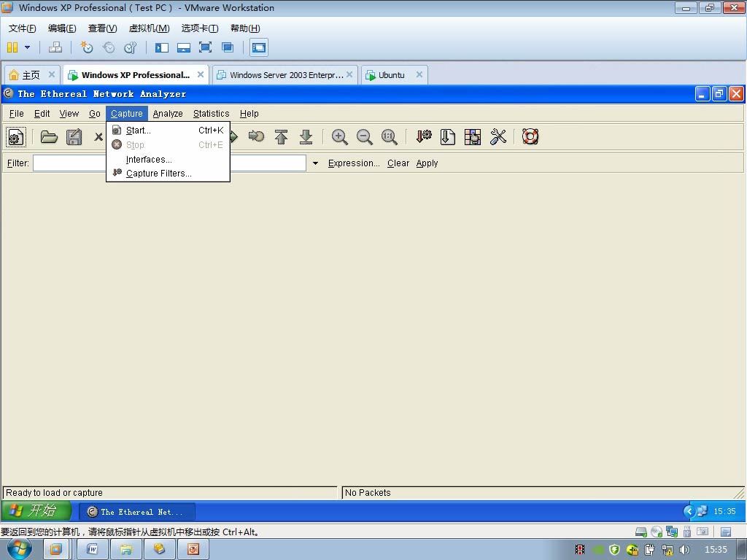Click the Go to packet toolbar icon
This screenshot has height=560, width=747.
click(256, 137)
